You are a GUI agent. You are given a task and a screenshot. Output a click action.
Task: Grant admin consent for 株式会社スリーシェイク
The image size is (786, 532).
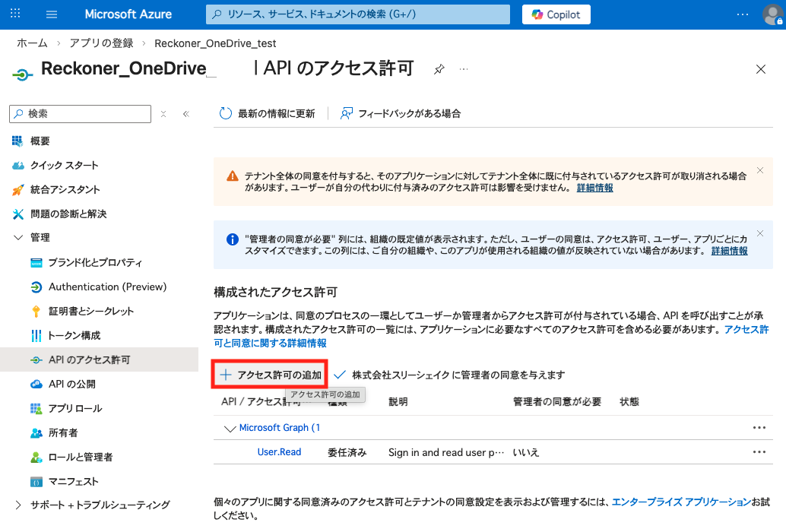(449, 375)
